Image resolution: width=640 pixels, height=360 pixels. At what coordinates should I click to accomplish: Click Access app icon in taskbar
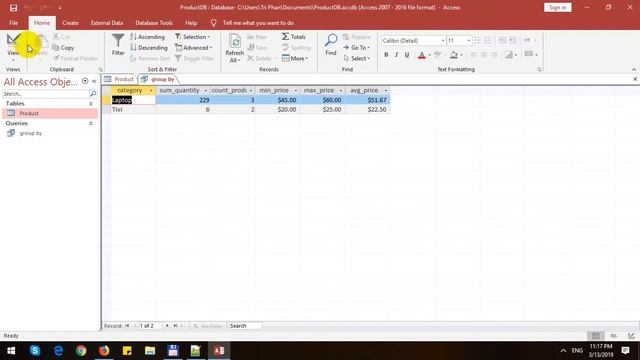pos(219,351)
